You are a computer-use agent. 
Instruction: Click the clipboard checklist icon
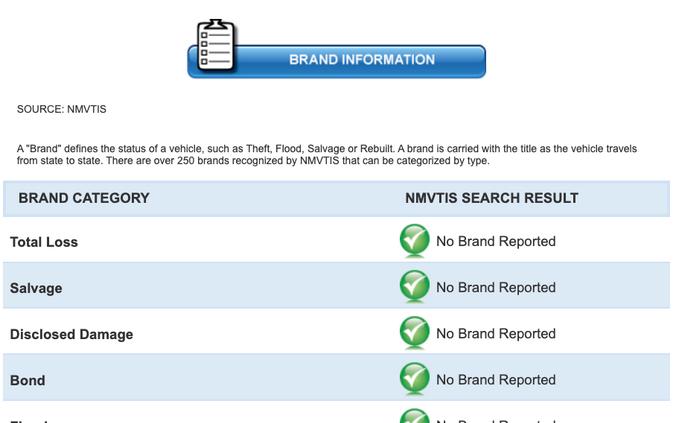(216, 45)
